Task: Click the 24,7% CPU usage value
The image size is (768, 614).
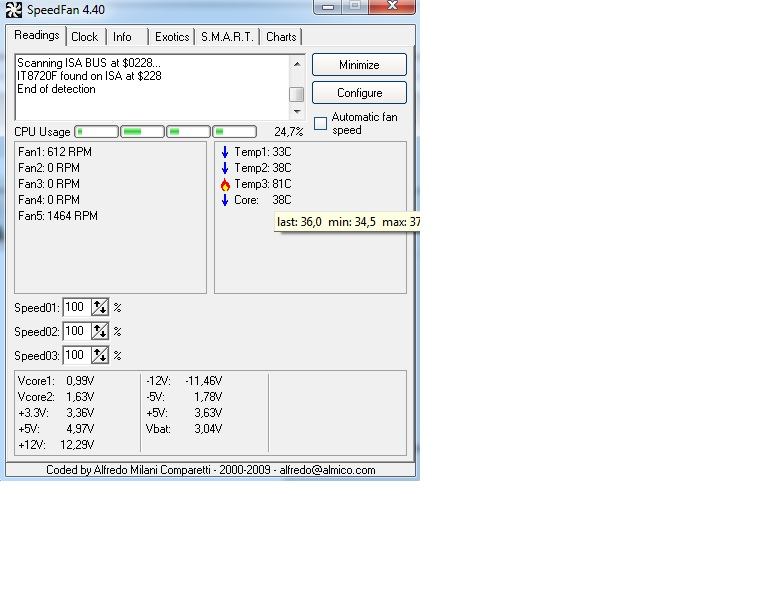Action: click(288, 132)
